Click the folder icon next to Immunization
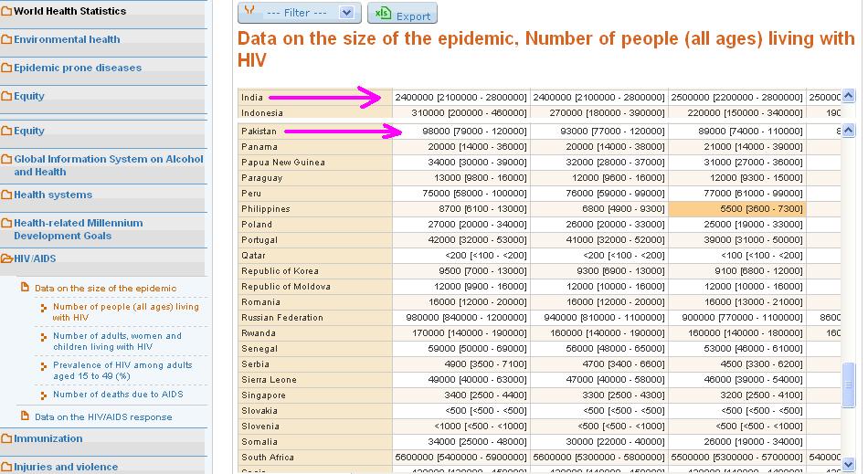The image size is (868, 474). [x=6, y=439]
